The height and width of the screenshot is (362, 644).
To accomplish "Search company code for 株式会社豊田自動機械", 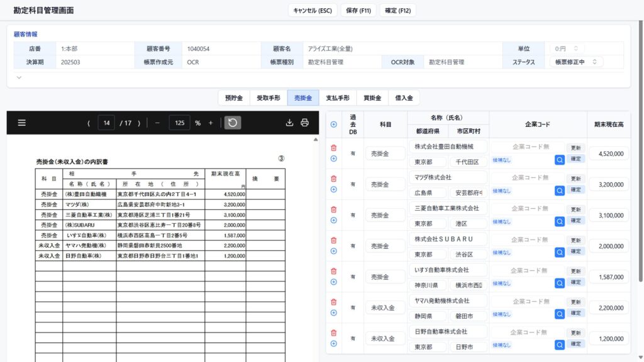I will pos(559,160).
